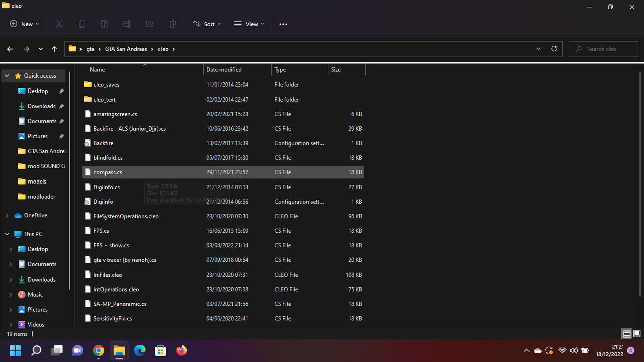Open the Recent locations dropdown chevron
644x362 pixels.
(x=40, y=49)
